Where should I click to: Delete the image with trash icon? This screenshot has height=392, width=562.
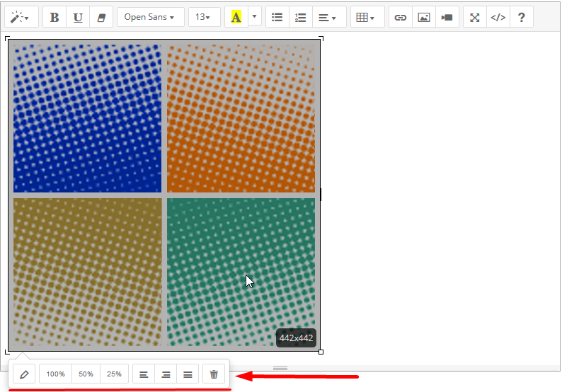pyautogui.click(x=214, y=374)
